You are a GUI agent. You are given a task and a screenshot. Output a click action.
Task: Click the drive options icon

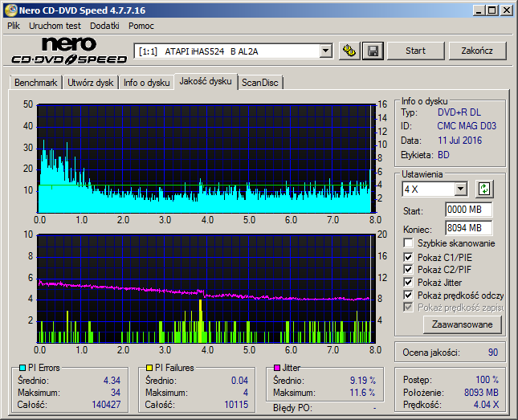point(349,51)
